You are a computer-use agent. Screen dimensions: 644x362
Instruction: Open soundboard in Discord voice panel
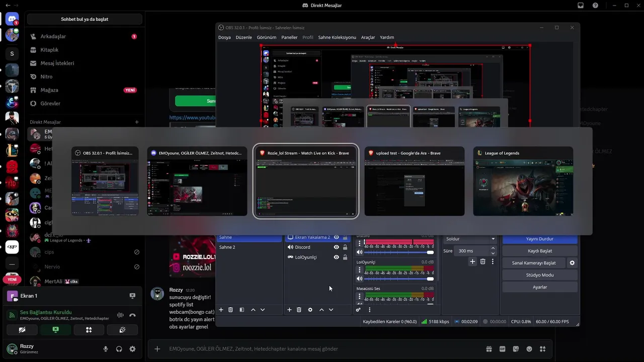(x=122, y=330)
